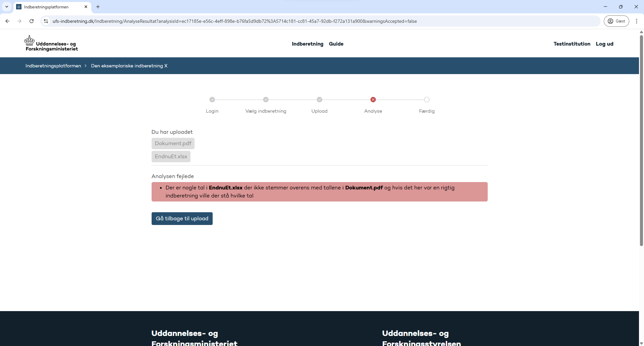
Task: Click Log ud to sign out
Action: pos(604,44)
